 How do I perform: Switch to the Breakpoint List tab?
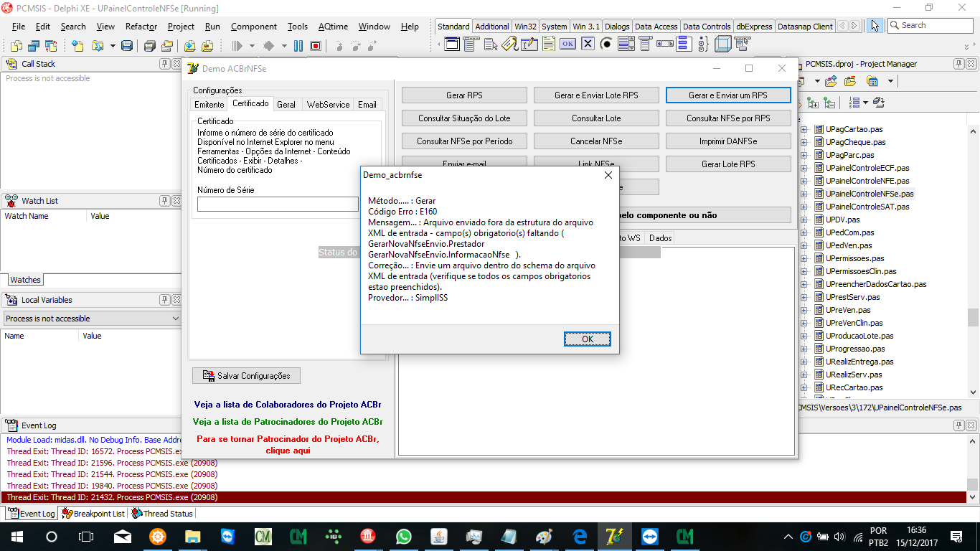[93, 514]
